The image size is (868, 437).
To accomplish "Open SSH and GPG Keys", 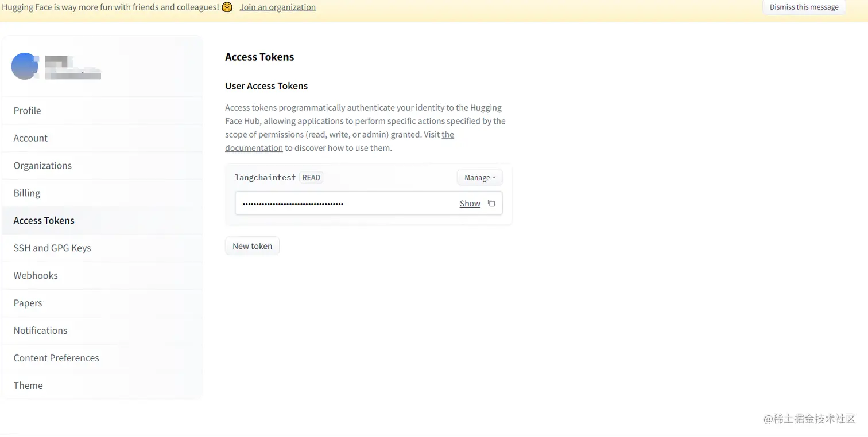I will click(52, 248).
